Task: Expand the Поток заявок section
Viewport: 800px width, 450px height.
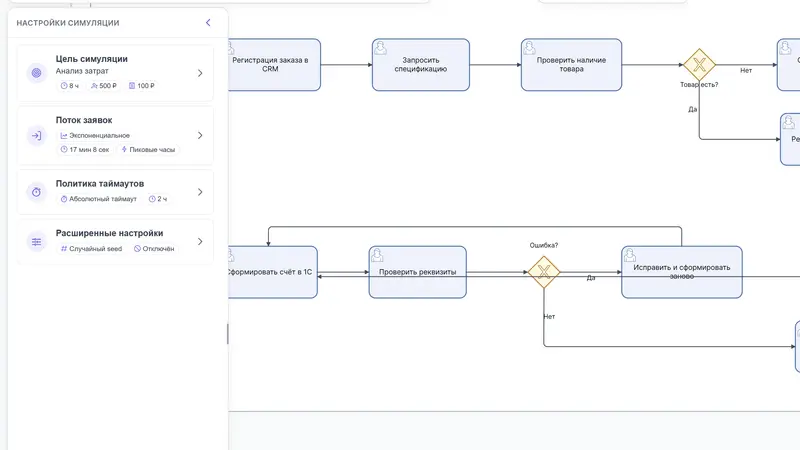Action: point(200,135)
